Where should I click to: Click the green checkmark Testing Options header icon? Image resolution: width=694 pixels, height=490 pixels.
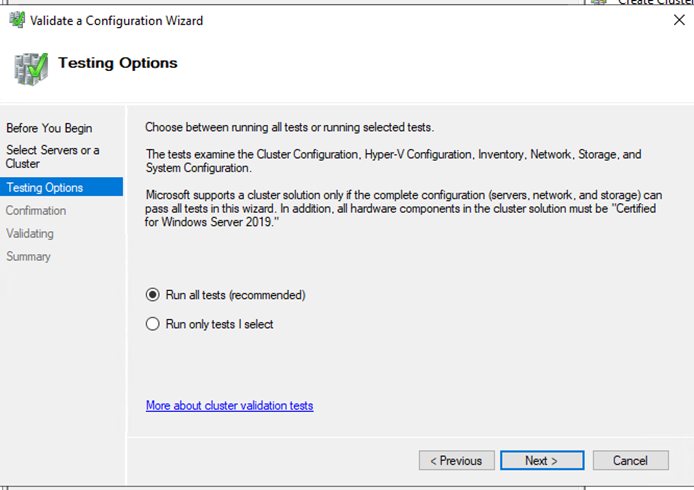pyautogui.click(x=29, y=67)
